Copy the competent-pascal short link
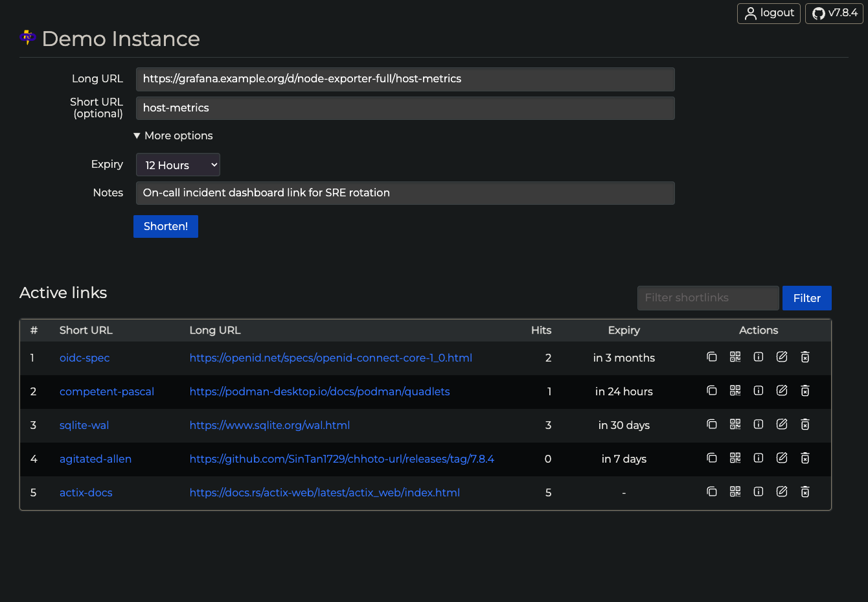Screen dimensions: 868x602 pos(712,391)
